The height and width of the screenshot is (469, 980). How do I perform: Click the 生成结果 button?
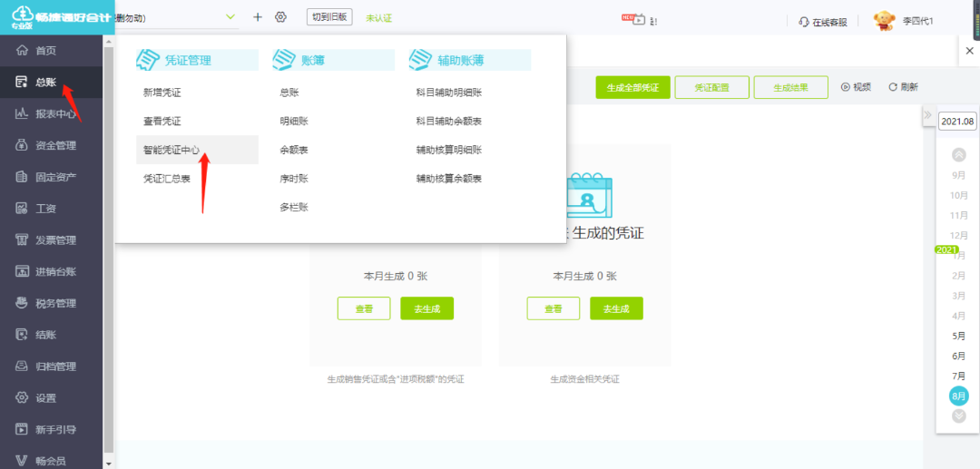(790, 87)
